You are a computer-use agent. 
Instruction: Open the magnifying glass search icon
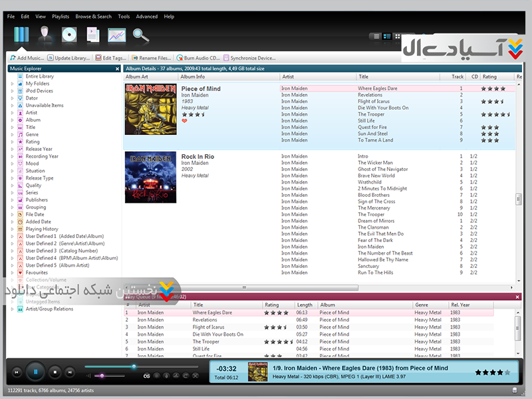click(x=140, y=35)
